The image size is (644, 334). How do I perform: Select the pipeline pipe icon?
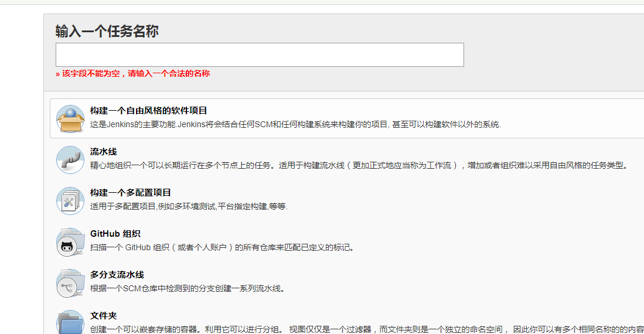(x=70, y=160)
